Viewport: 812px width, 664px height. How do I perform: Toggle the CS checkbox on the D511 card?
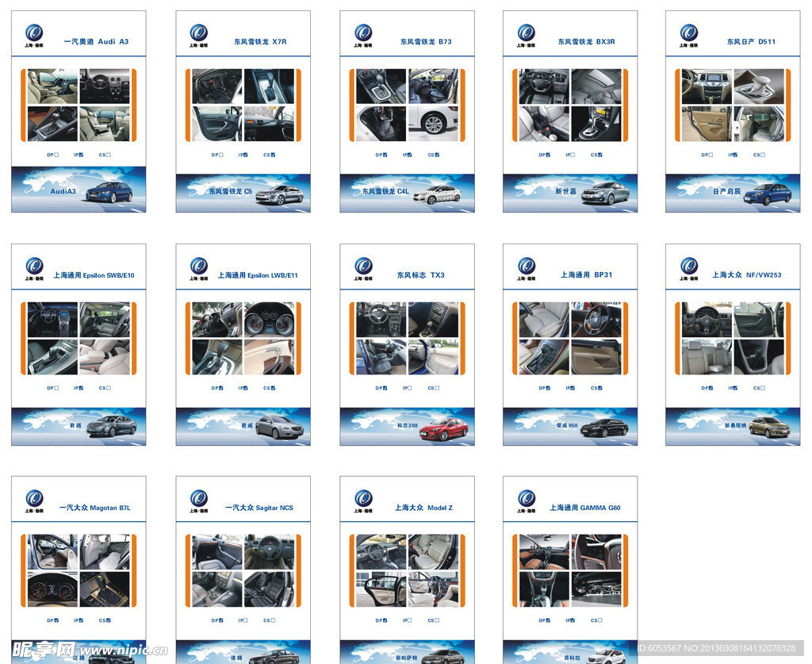click(762, 155)
